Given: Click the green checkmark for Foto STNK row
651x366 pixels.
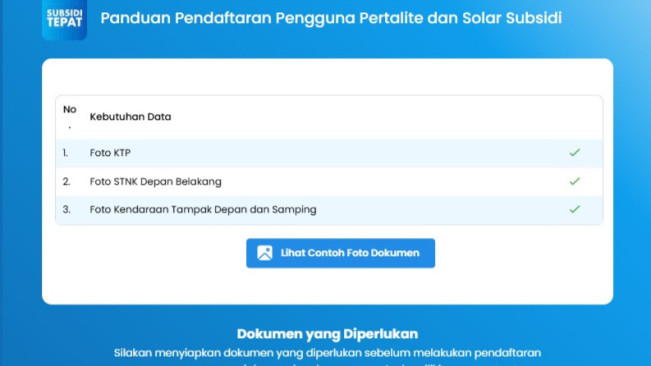Looking at the screenshot, I should (575, 181).
